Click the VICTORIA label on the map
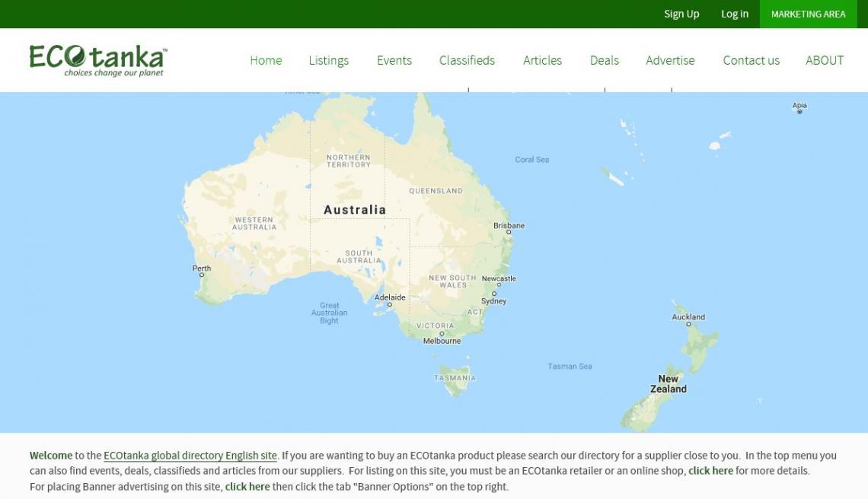 click(x=435, y=326)
